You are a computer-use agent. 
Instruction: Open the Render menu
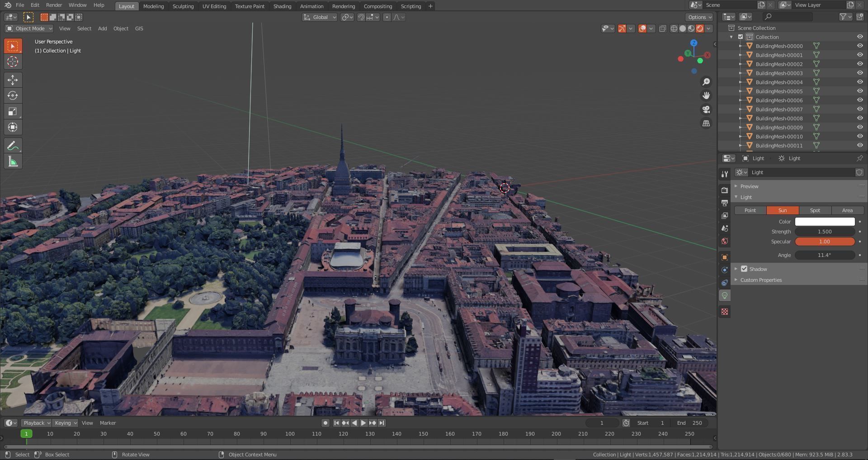tap(54, 5)
